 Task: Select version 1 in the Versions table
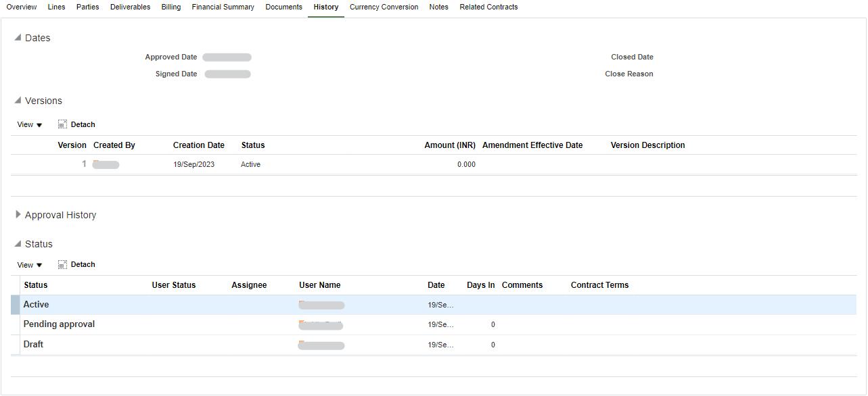(84, 164)
